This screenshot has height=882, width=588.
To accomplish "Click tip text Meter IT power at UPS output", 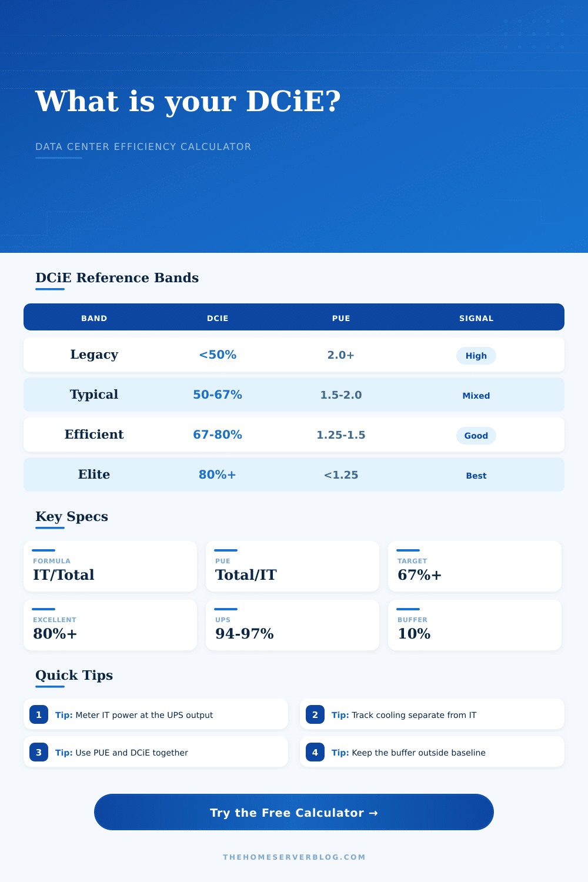I will (x=144, y=715).
